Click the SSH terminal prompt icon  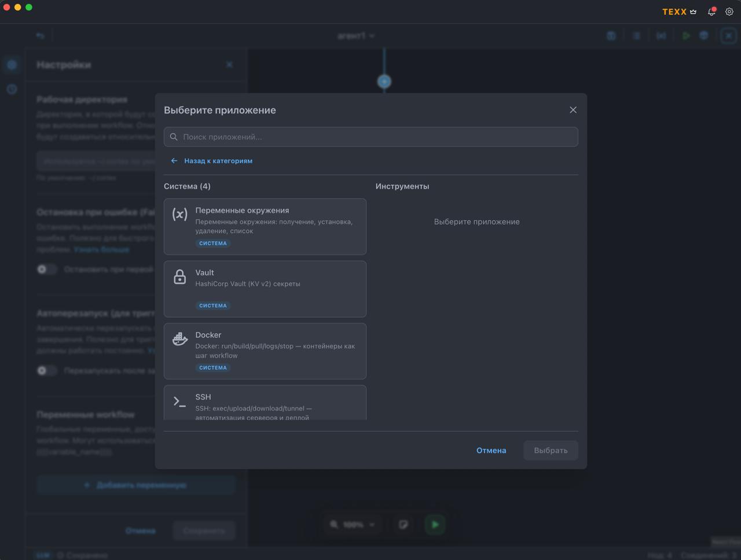pos(180,401)
